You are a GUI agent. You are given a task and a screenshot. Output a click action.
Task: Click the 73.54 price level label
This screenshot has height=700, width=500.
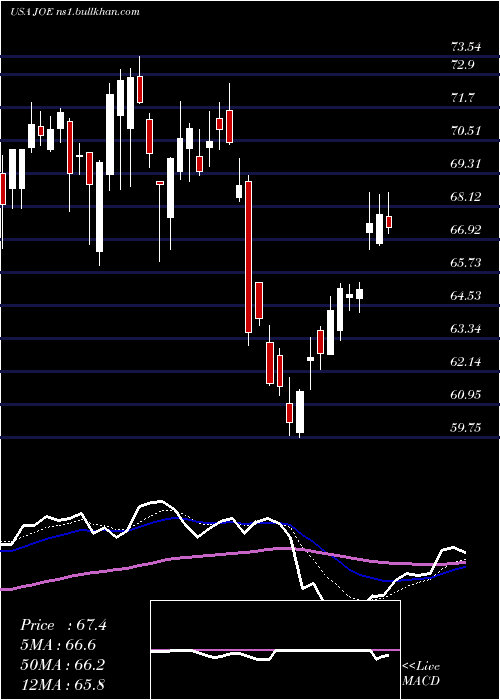(x=466, y=46)
